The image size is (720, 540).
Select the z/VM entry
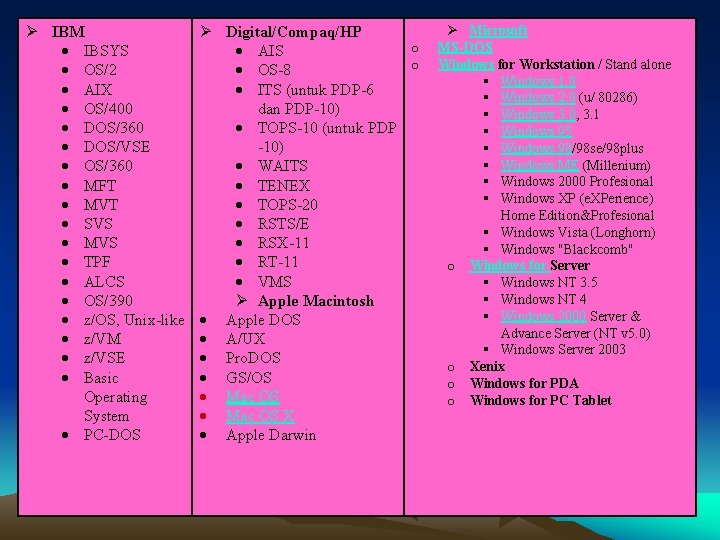click(x=102, y=339)
